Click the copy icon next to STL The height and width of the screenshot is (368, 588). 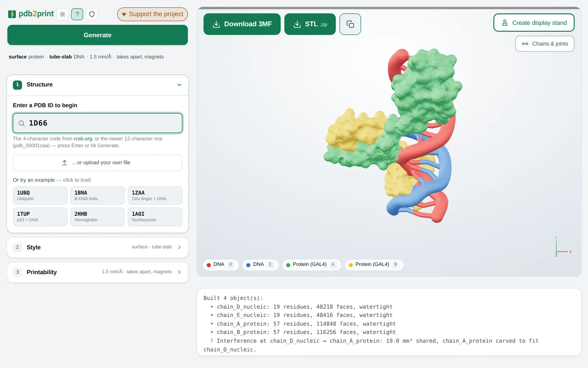click(350, 24)
